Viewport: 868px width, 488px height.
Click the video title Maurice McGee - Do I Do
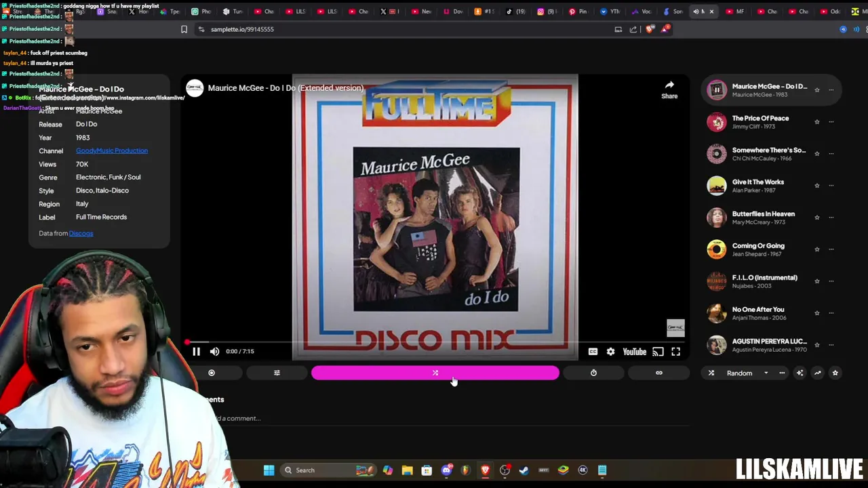coord(285,88)
